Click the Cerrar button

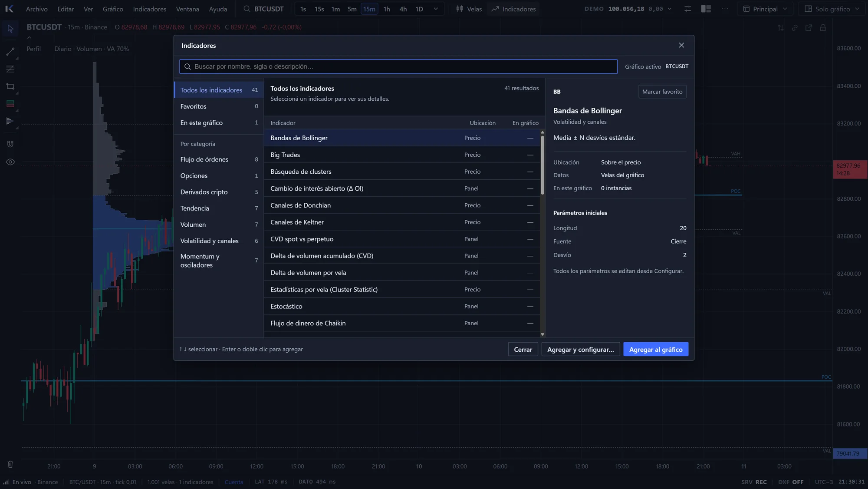pos(523,350)
